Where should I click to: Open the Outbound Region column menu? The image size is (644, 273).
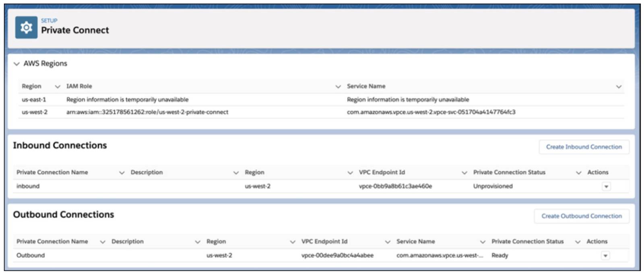tap(293, 242)
